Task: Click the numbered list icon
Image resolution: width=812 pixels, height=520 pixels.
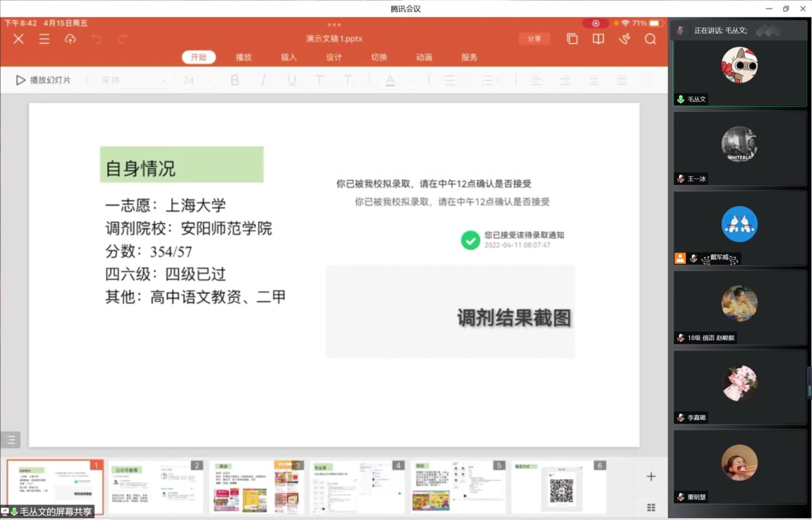Action: (487, 81)
